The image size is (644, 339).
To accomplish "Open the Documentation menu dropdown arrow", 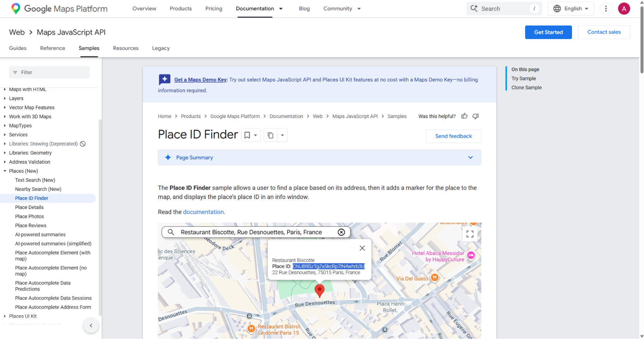I will coord(281,9).
